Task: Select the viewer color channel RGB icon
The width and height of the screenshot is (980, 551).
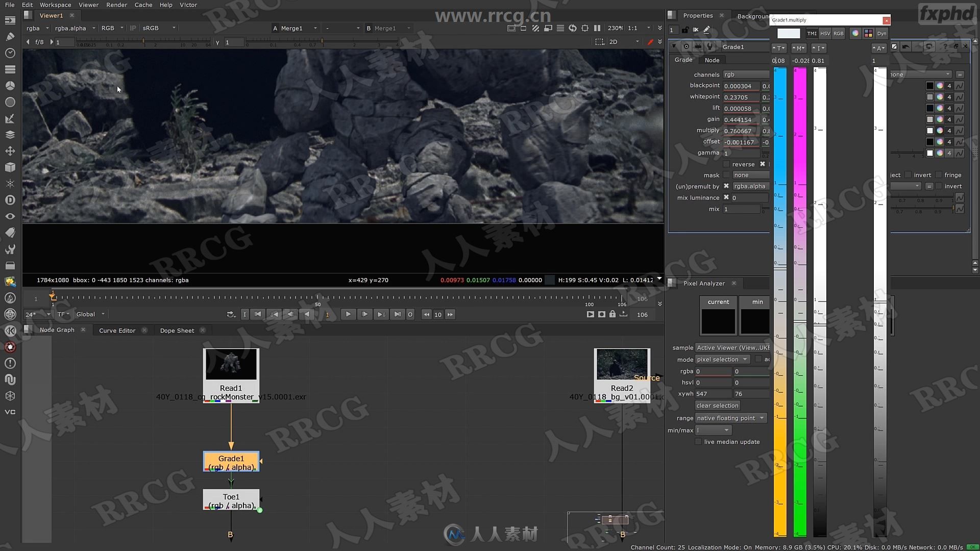Action: 107,28
